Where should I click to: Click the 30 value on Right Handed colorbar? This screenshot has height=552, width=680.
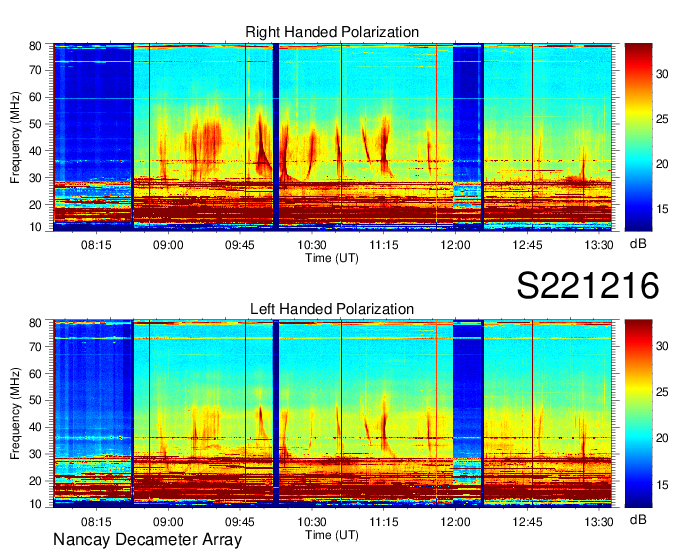(x=662, y=74)
